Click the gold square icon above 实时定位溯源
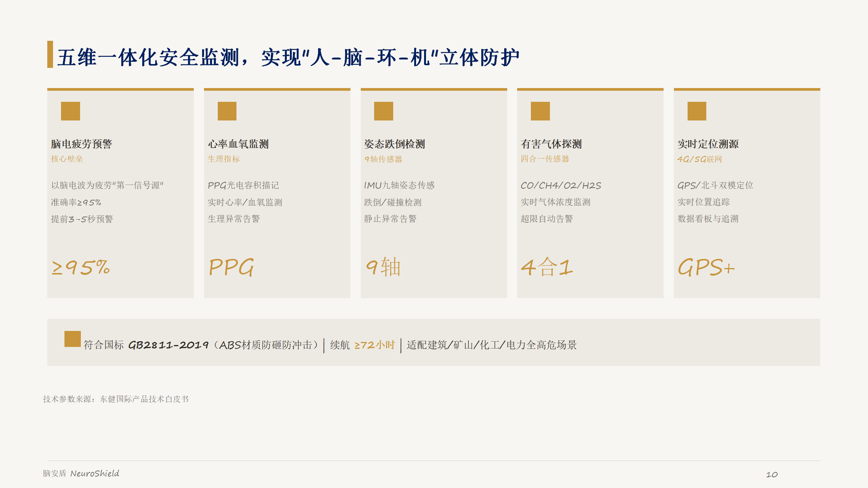 tap(697, 111)
